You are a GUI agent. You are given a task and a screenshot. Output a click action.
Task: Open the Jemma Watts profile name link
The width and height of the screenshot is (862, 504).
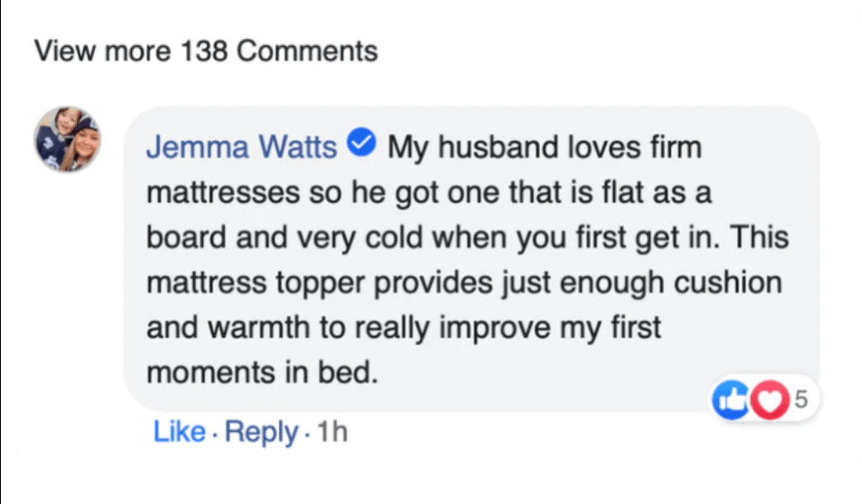coord(241,146)
